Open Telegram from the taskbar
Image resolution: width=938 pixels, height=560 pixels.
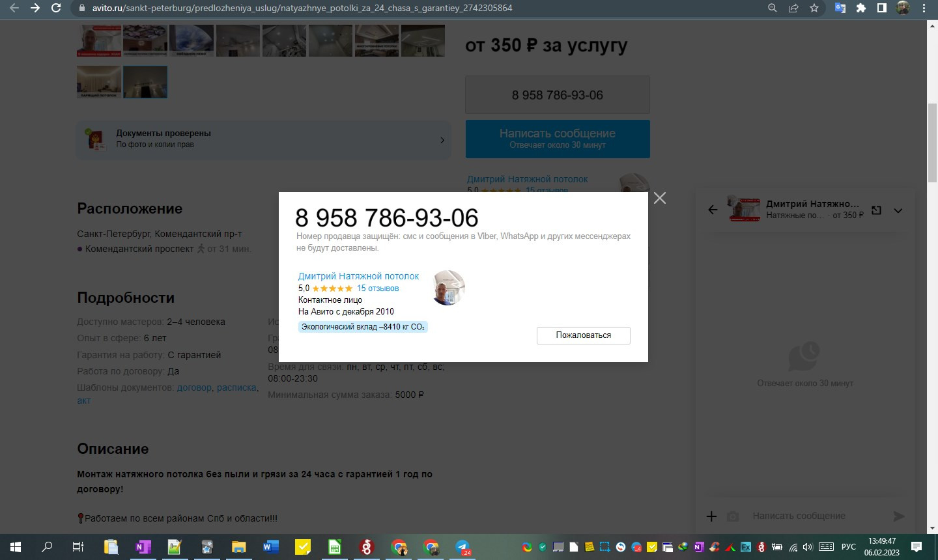[462, 547]
